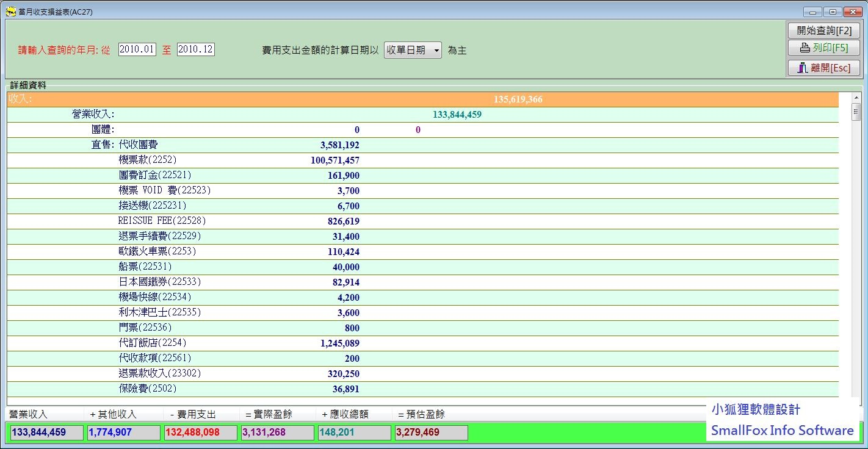Screen dimensions: 868x449
Task: Select the 日本國鐵券(22533) row
Action: coord(422,282)
